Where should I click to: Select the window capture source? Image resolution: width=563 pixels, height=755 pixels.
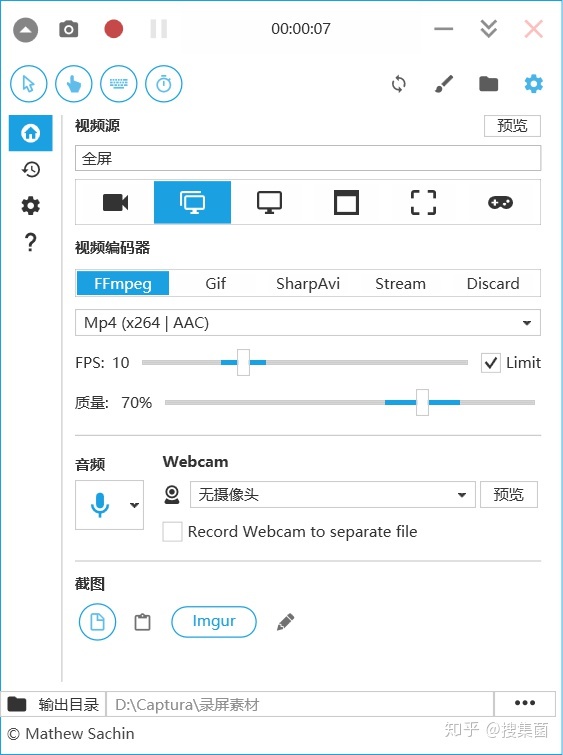pos(346,202)
